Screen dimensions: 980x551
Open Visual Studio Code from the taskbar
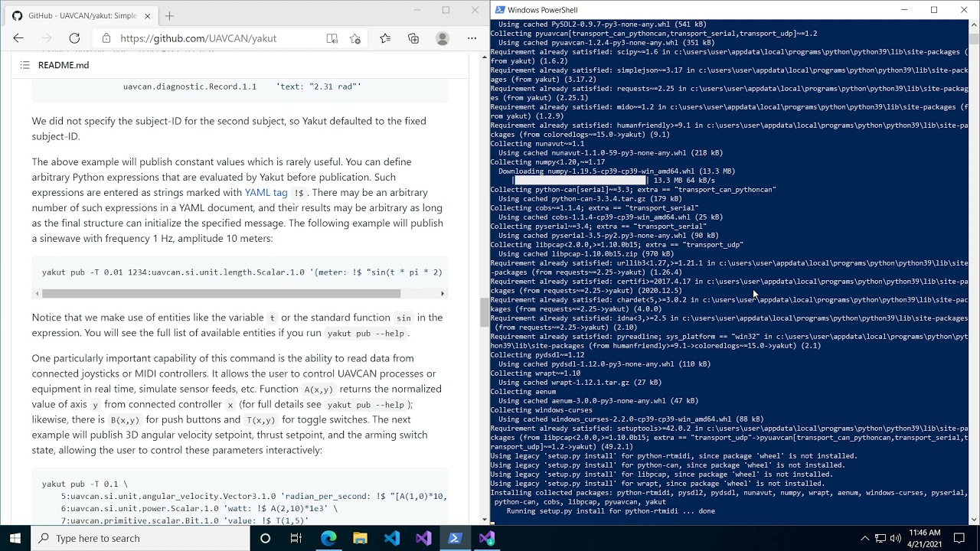[391, 538]
